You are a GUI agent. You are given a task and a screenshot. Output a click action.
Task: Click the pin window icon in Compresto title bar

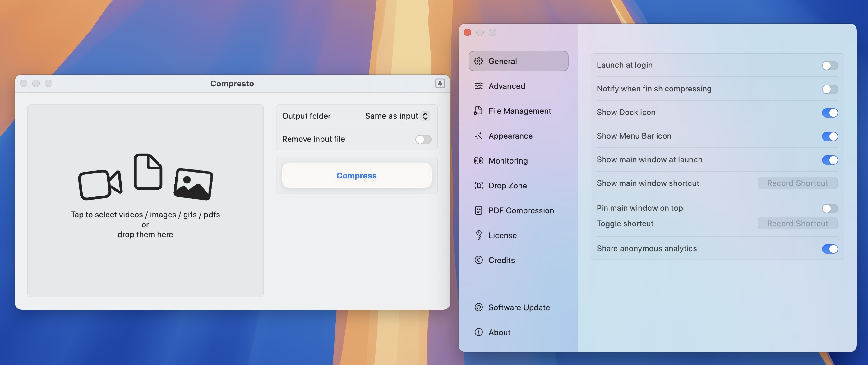tap(440, 83)
